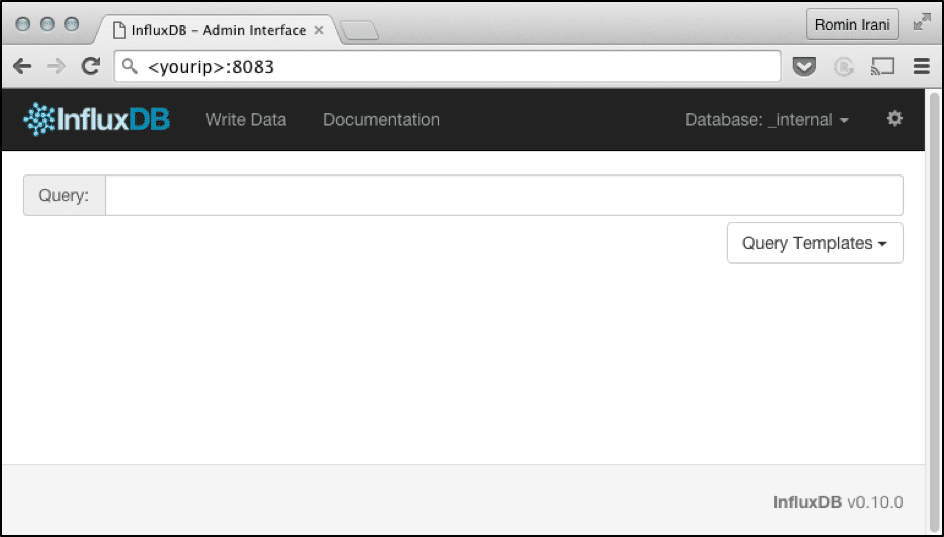Viewport: 944px width, 537px height.
Task: Expand the Database: _internal dropdown
Action: (767, 120)
